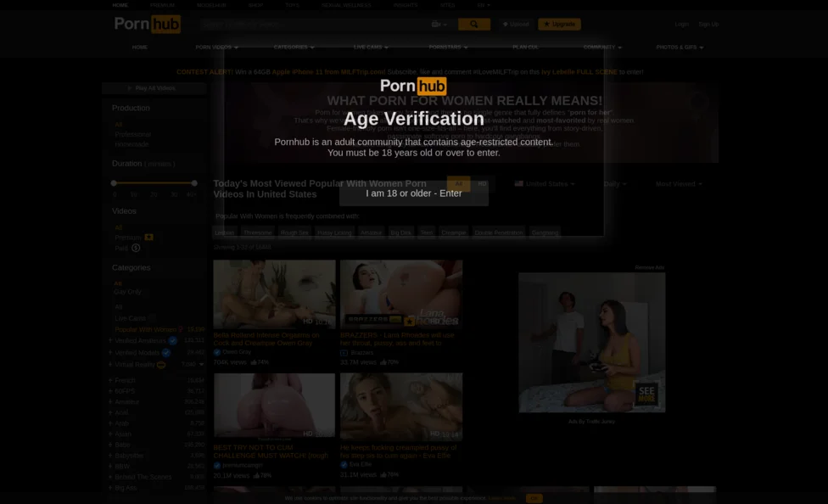
Task: Open the SEXUAL WELLNESS top bar link
Action: (346, 5)
